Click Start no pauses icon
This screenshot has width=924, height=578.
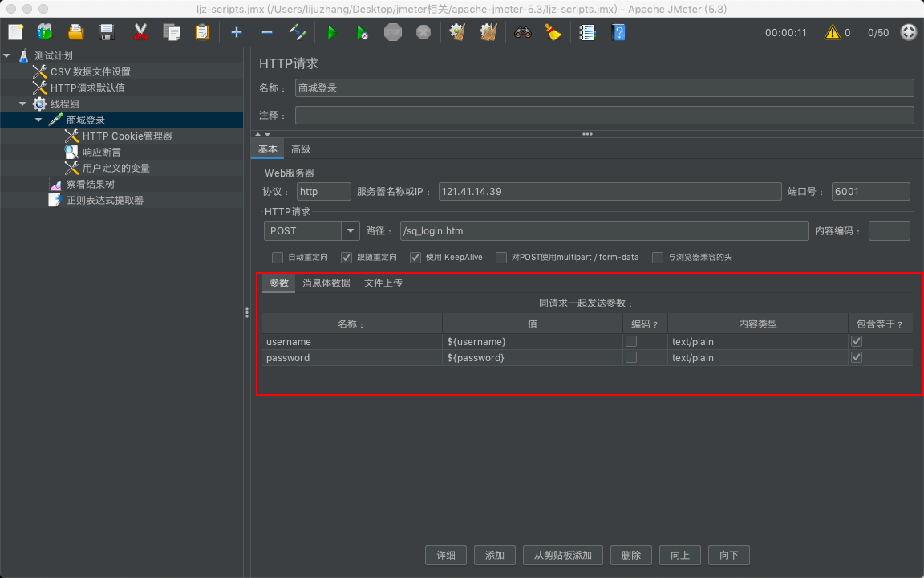363,32
